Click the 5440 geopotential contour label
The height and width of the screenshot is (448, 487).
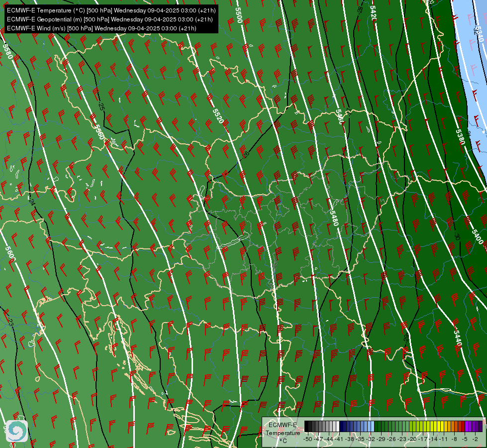point(458,338)
